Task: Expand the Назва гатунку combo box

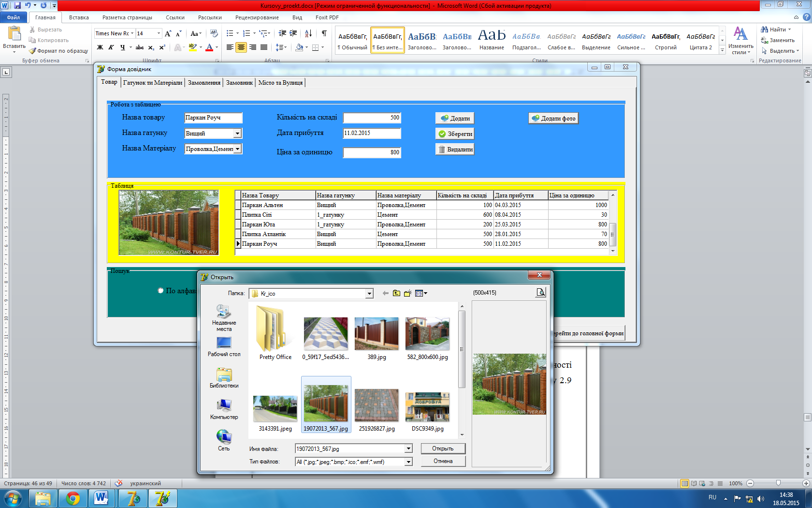Action: pyautogui.click(x=237, y=134)
